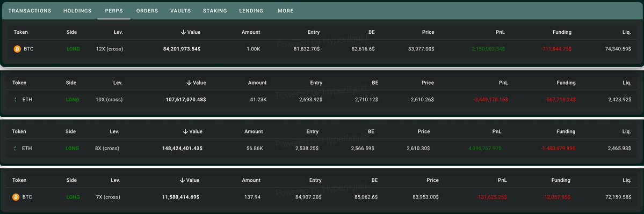Click sort arrow beside Value in third table
Image resolution: width=644 pixels, height=214 pixels.
coord(185,131)
